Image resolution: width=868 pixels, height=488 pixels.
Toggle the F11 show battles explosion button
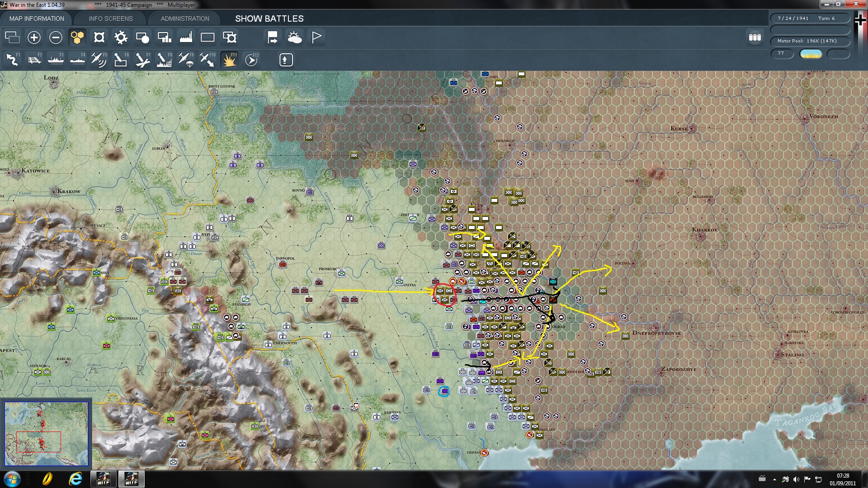click(229, 60)
